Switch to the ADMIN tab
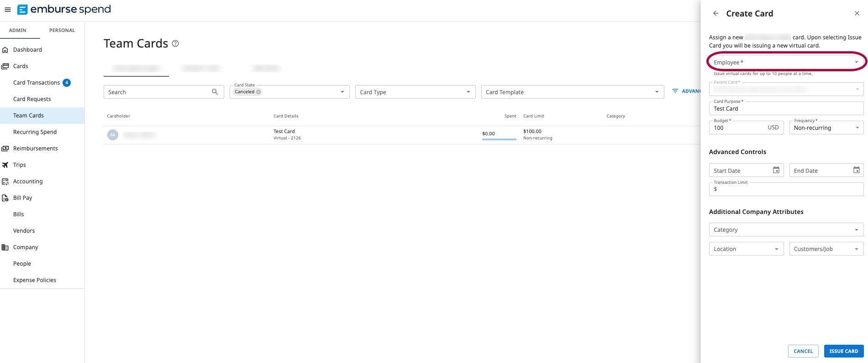 coord(18,30)
